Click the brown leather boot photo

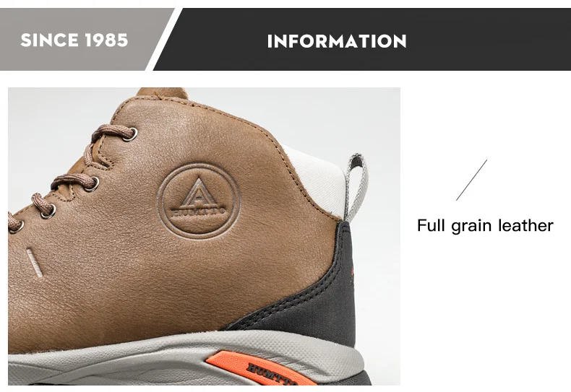(204, 236)
